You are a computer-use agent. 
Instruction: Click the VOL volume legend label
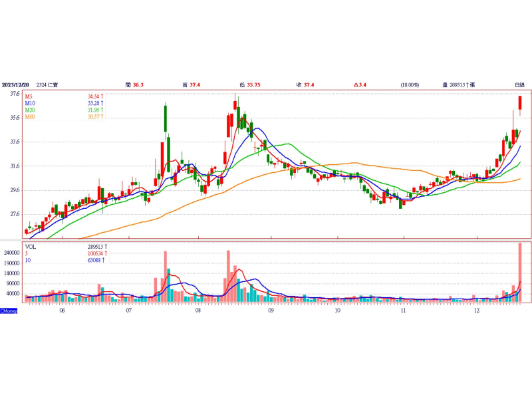click(31, 246)
